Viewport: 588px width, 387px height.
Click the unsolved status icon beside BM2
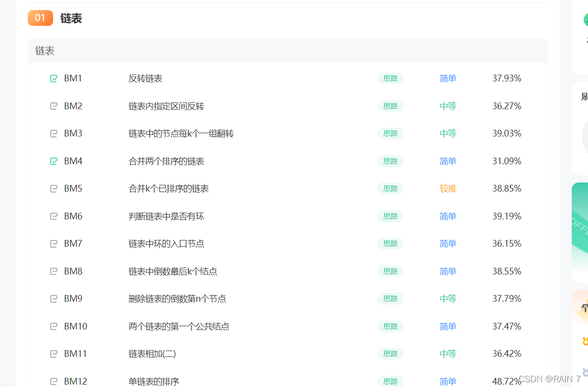point(54,106)
